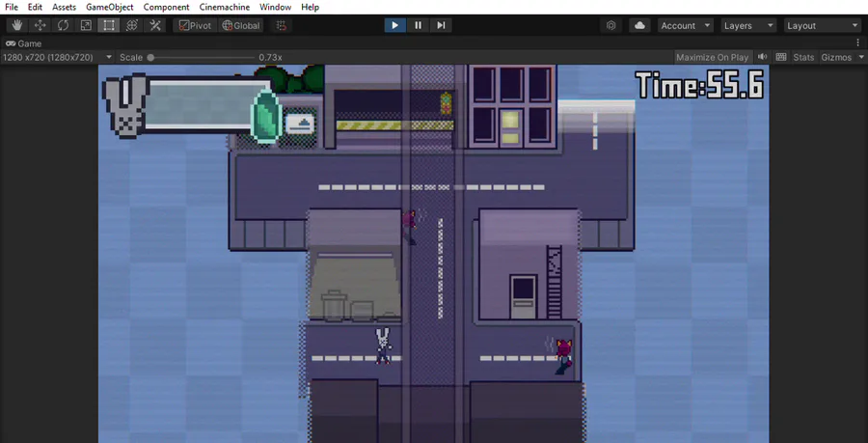Toggle keyboard shortcuts icon in Game view
This screenshot has height=443, width=868.
tap(780, 57)
